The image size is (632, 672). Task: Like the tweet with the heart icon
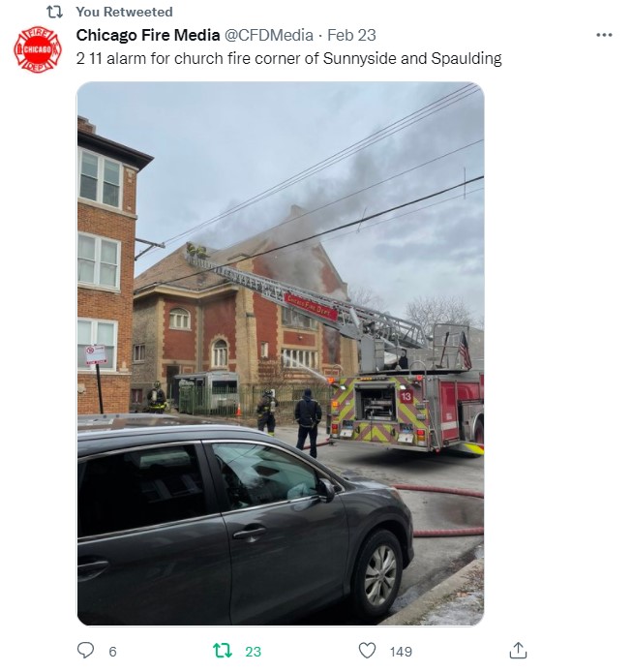pos(367,651)
